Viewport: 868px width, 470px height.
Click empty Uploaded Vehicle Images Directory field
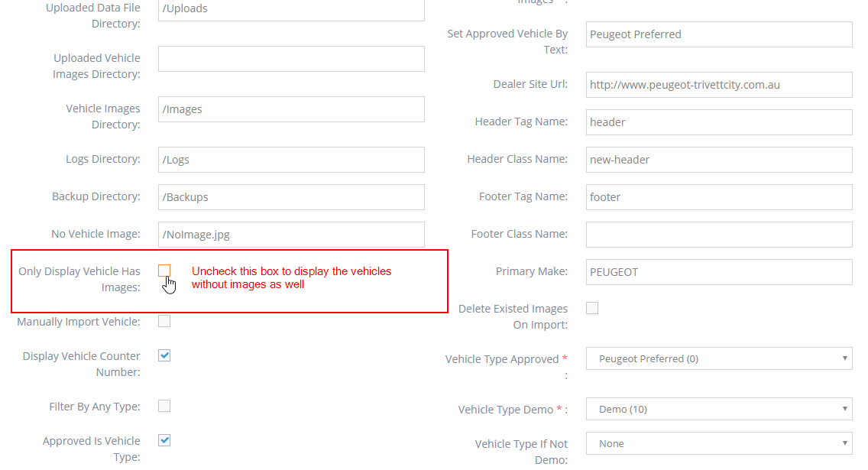(x=291, y=59)
